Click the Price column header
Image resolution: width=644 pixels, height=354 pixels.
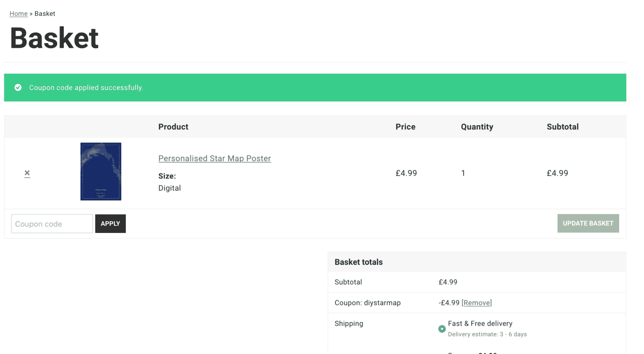(x=405, y=127)
